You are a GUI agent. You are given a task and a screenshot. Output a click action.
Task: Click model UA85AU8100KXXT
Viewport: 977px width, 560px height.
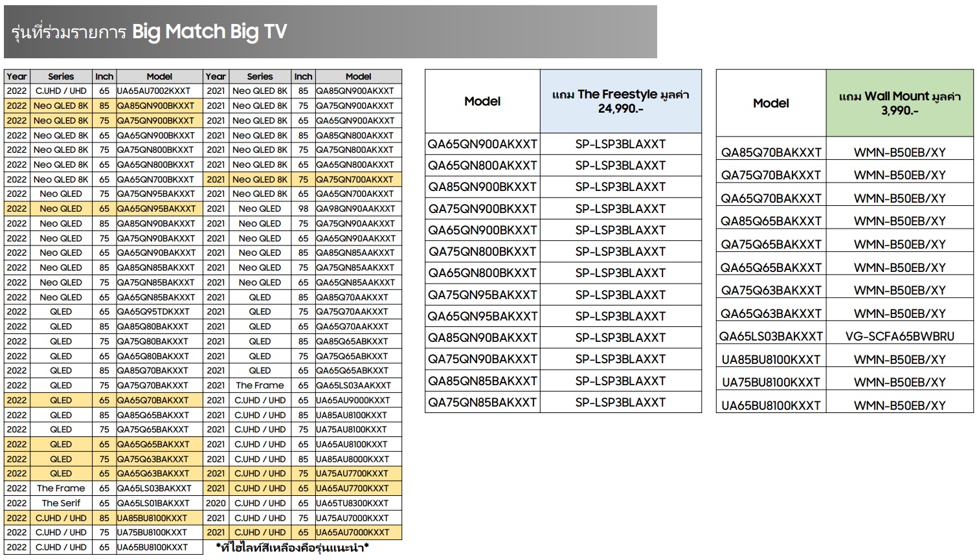coord(358,415)
